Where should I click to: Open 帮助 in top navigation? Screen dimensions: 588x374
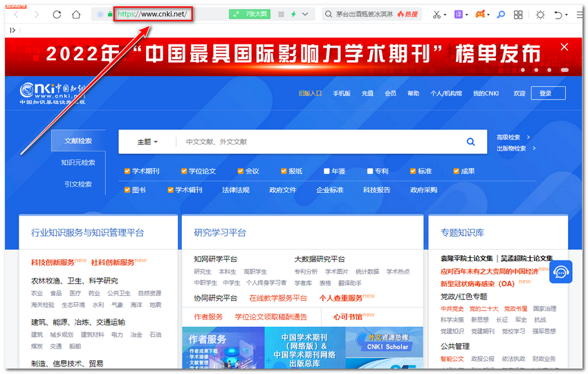(413, 93)
